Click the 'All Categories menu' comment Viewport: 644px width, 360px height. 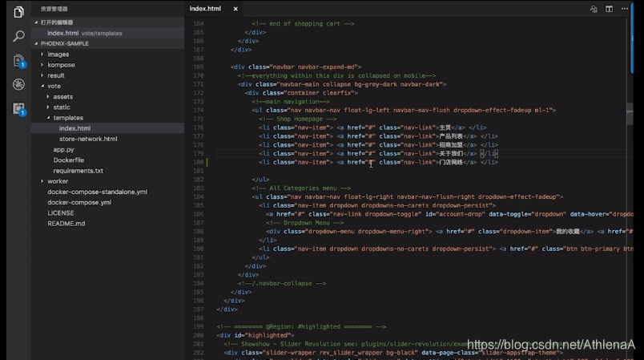click(301, 188)
